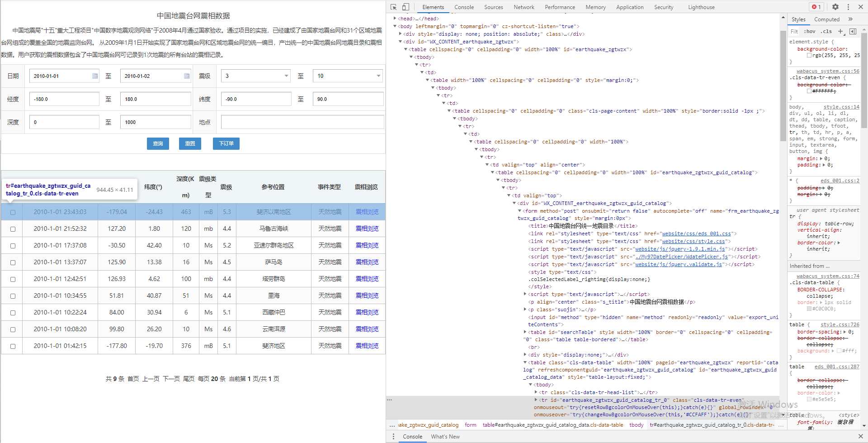This screenshot has width=868, height=443.
Task: Open the Lighthouse tab
Action: (701, 7)
